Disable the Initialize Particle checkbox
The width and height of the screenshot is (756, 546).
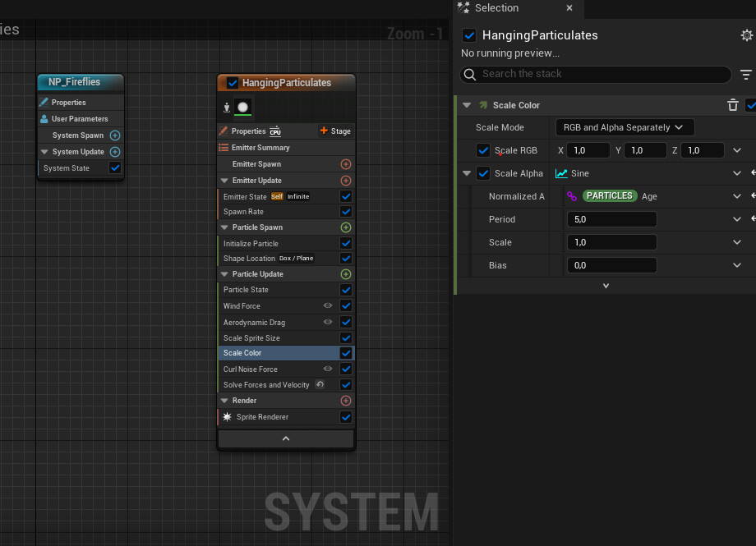[346, 243]
